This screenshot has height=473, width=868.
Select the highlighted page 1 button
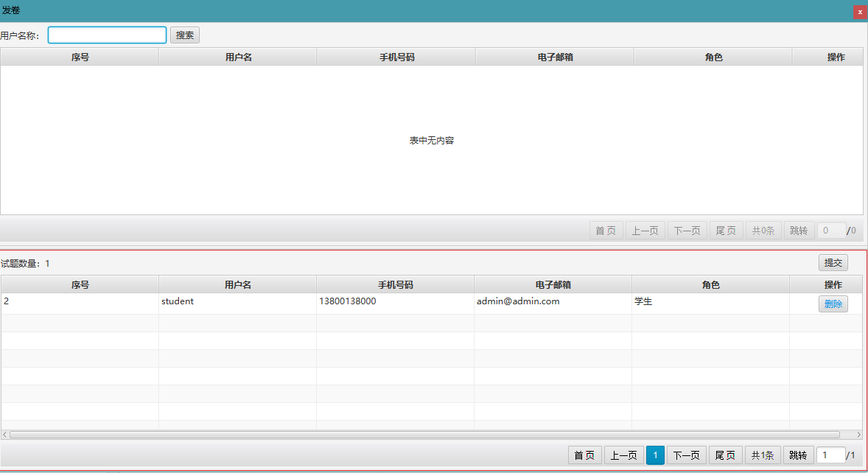(655, 455)
